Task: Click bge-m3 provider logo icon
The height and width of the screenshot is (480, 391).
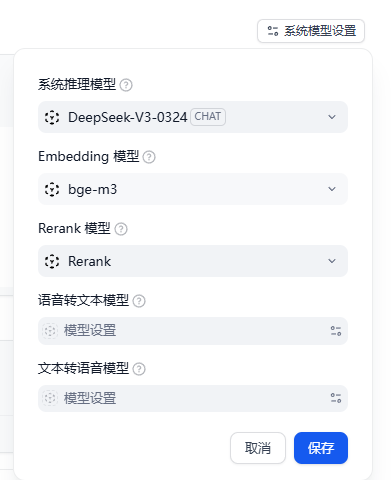Action: click(52, 189)
